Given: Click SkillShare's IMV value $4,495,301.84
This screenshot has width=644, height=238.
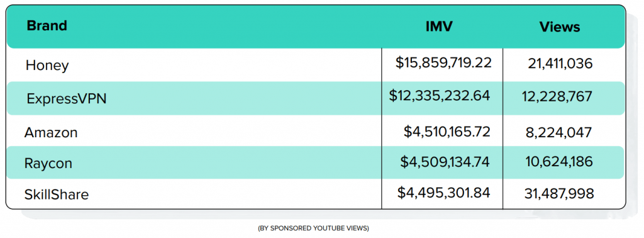Looking at the screenshot, I should point(443,193).
